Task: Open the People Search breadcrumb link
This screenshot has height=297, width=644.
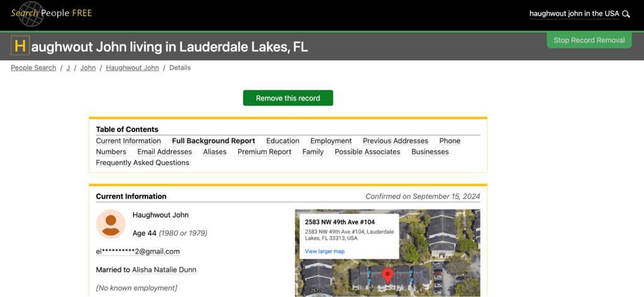Action: [x=33, y=68]
